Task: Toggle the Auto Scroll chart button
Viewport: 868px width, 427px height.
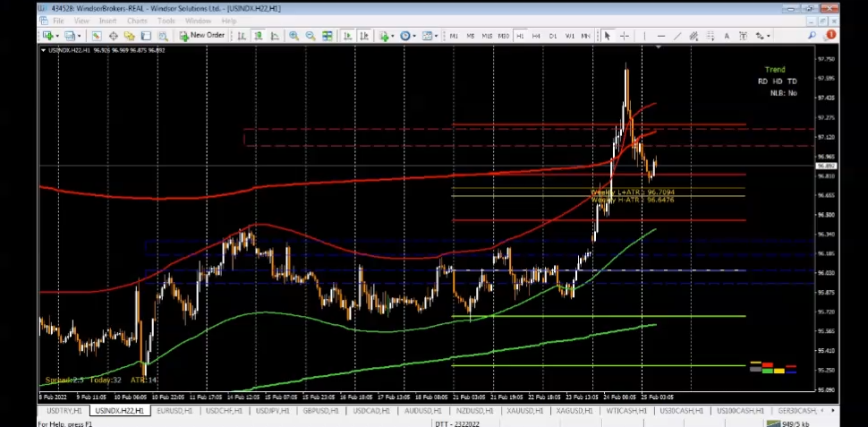Action: click(348, 36)
